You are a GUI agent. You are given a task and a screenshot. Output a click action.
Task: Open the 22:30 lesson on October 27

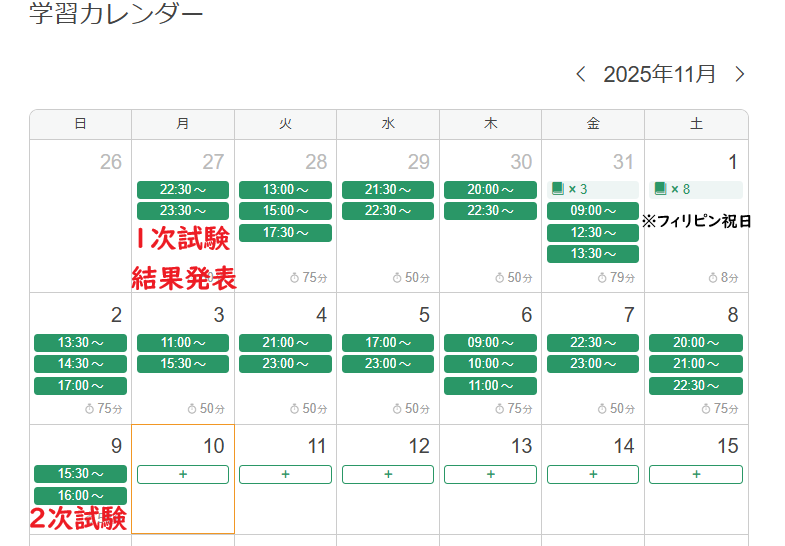click(x=183, y=190)
